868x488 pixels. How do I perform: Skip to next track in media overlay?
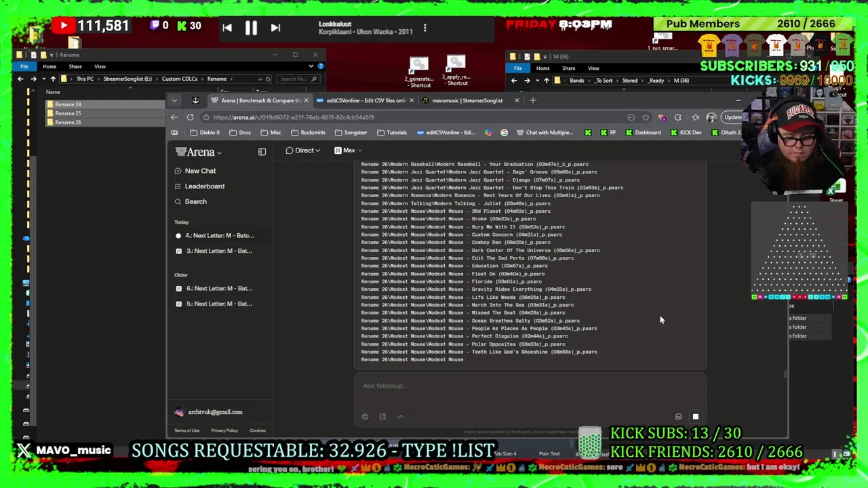275,28
